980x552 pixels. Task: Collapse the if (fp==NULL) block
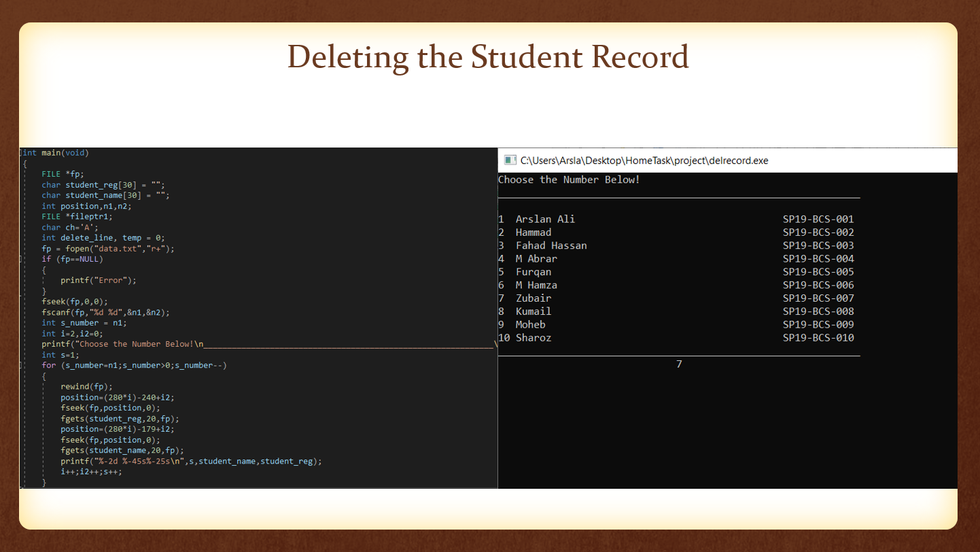tap(22, 259)
